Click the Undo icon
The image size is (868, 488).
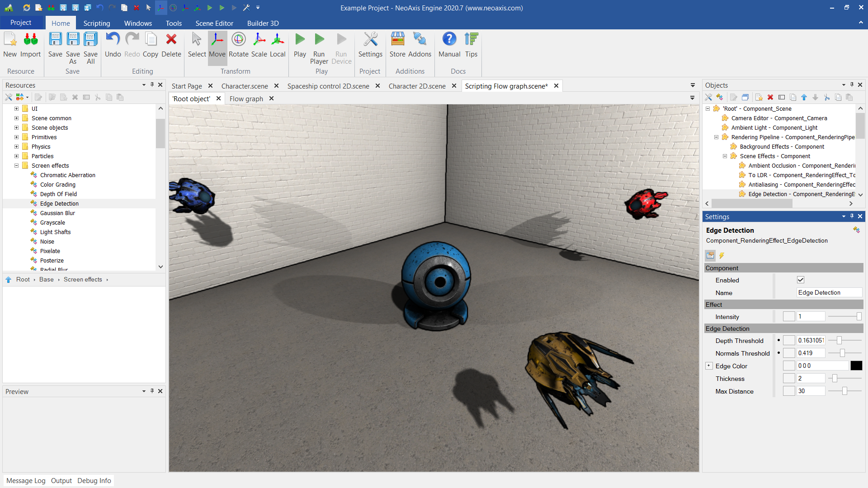tap(113, 44)
